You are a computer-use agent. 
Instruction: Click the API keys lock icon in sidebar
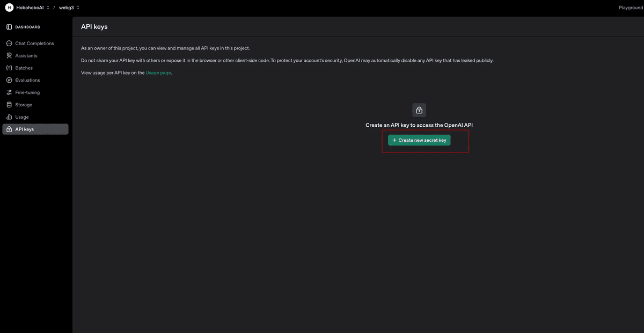tap(9, 129)
